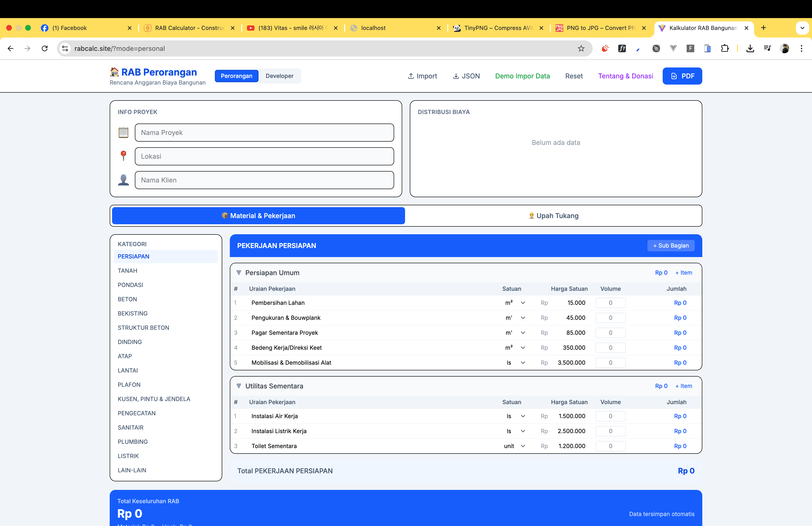This screenshot has width=812, height=526.
Task: Open Chrome downloads icon
Action: click(x=750, y=48)
